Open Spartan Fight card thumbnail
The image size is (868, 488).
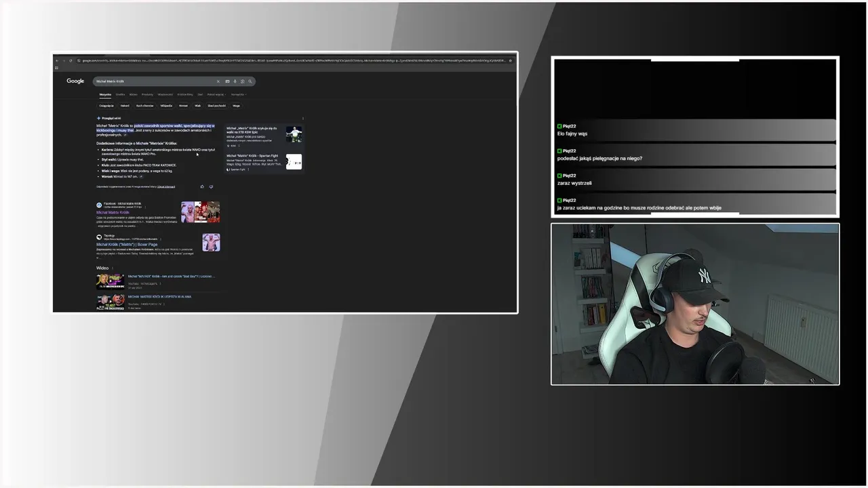tap(294, 162)
